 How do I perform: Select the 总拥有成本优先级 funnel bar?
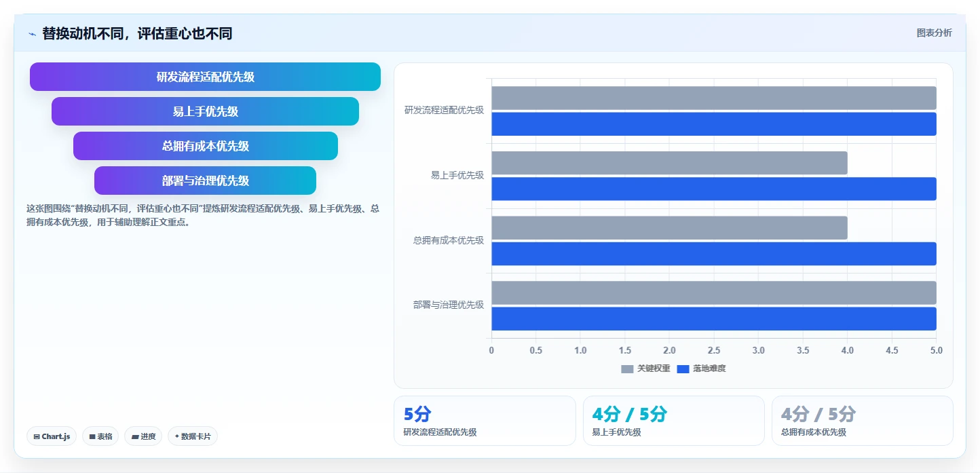pos(205,146)
